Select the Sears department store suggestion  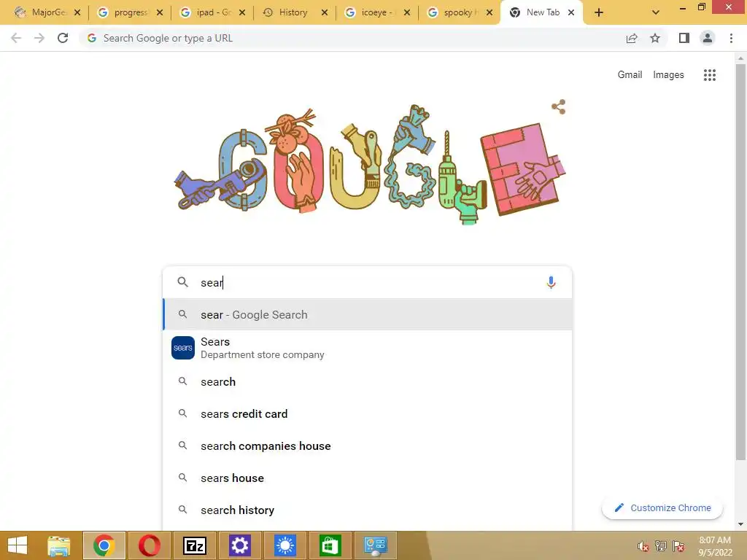368,348
